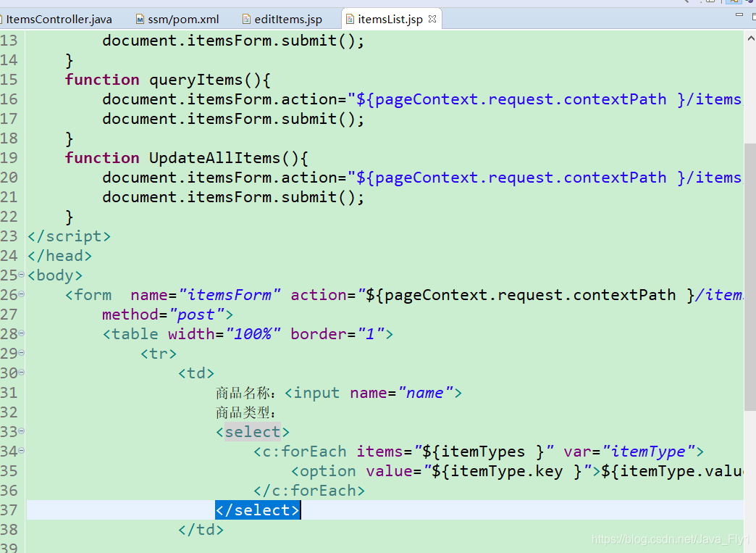Place cursor on function UpdateAllItems()
The width and height of the screenshot is (756, 553).
(187, 158)
